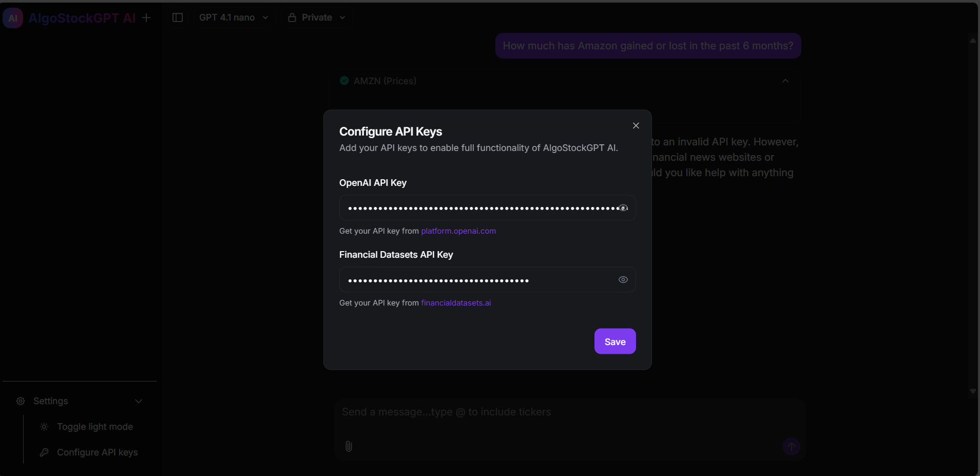Click the AlgoStockGPT AI title text
The image size is (980, 476).
(x=82, y=18)
